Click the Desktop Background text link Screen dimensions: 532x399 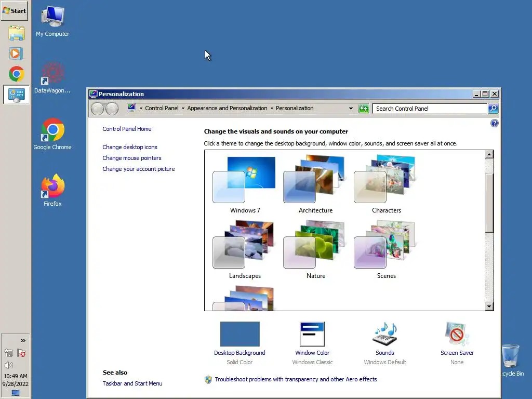click(x=240, y=353)
